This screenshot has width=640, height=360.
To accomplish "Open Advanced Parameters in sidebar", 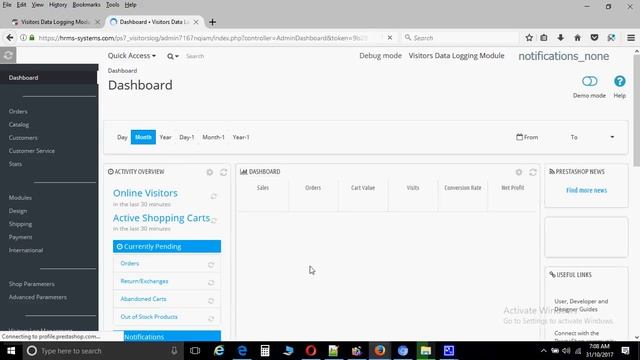I will point(38,297).
